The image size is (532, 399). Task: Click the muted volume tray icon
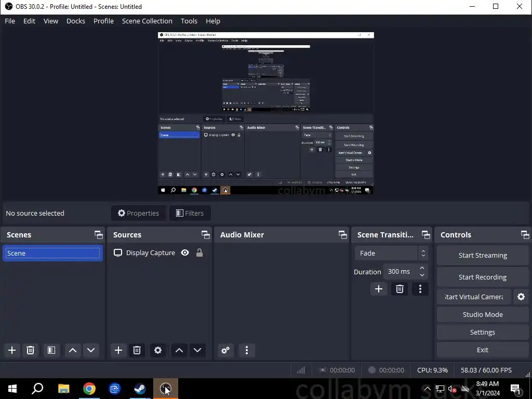point(452,389)
